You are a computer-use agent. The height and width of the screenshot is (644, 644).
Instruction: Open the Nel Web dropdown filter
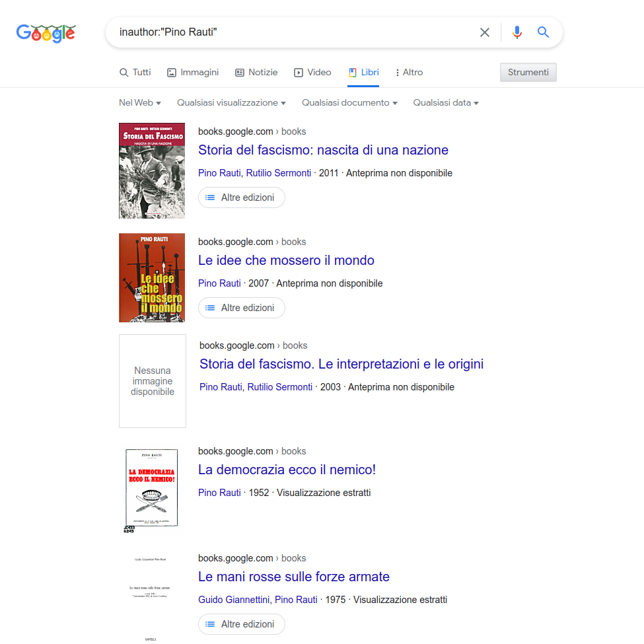click(140, 102)
